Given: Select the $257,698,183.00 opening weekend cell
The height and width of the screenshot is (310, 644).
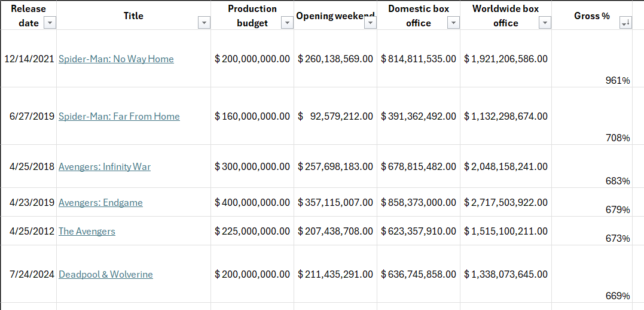Looking at the screenshot, I should pos(335,166).
